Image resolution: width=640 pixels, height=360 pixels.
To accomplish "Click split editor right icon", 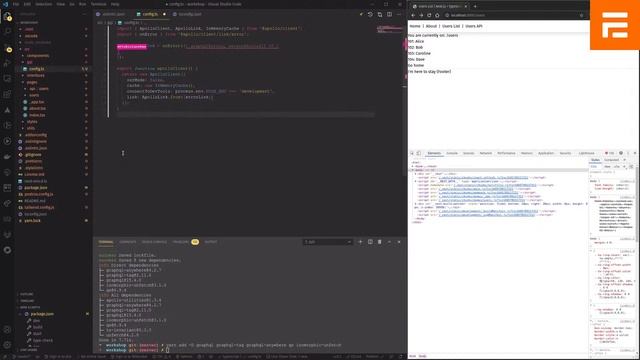I will point(389,14).
